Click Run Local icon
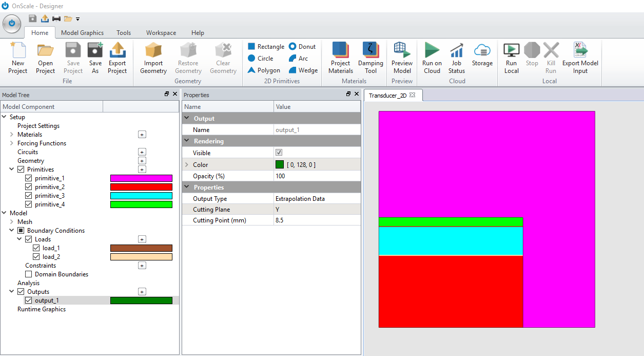644x356 pixels. click(x=512, y=51)
